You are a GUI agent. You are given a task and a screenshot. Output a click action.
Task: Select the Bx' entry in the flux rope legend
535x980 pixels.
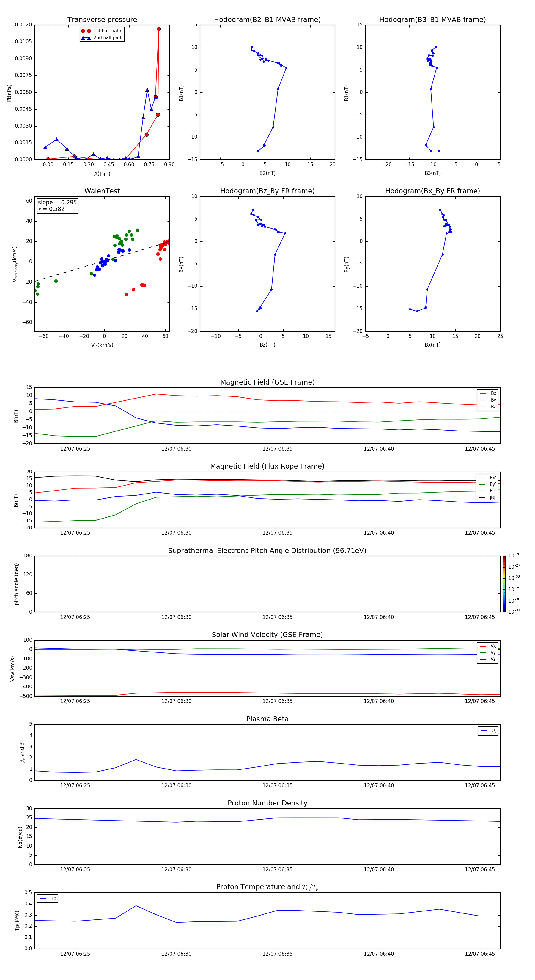point(487,478)
